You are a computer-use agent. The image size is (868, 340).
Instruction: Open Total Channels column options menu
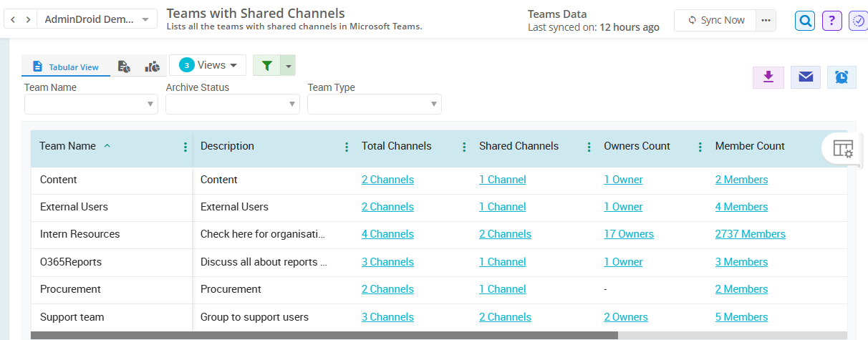464,147
